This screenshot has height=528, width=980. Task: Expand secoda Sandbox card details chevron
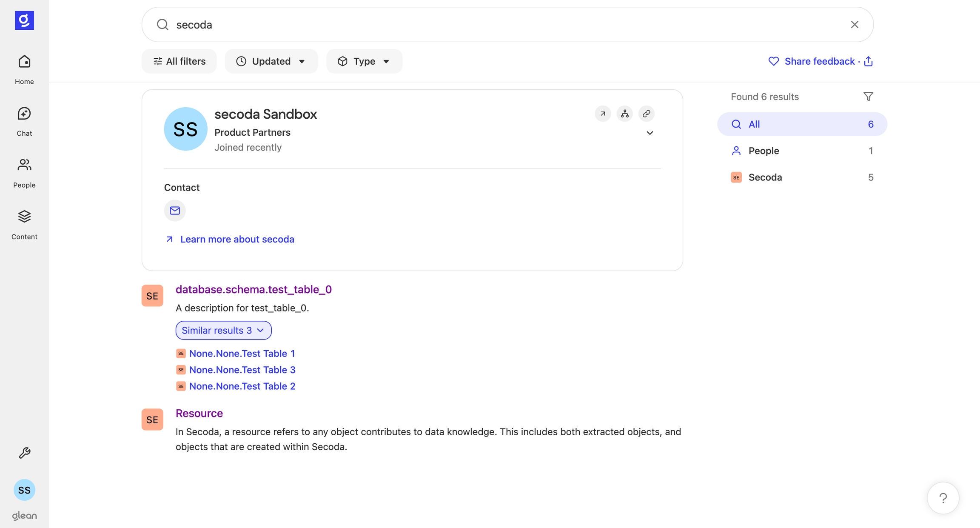(650, 133)
